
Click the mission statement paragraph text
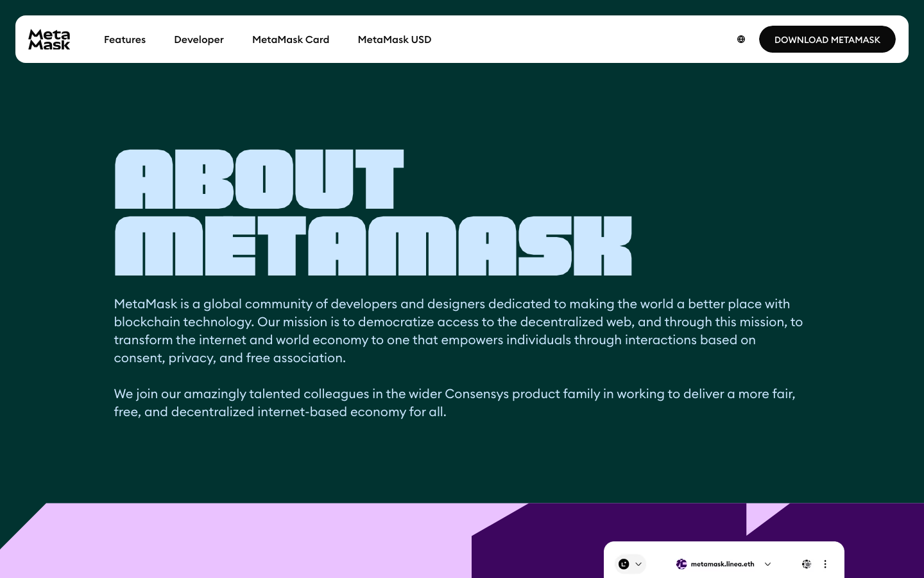pos(458,331)
